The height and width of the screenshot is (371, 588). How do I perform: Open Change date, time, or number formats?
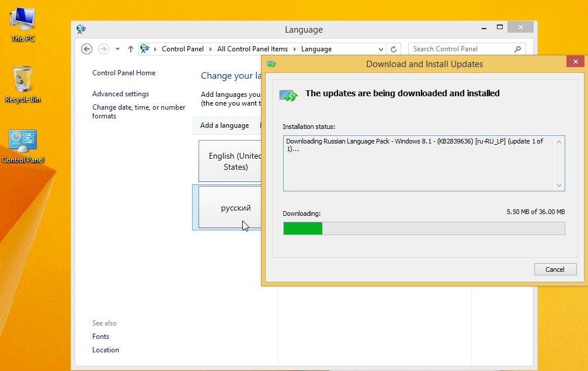click(x=139, y=111)
